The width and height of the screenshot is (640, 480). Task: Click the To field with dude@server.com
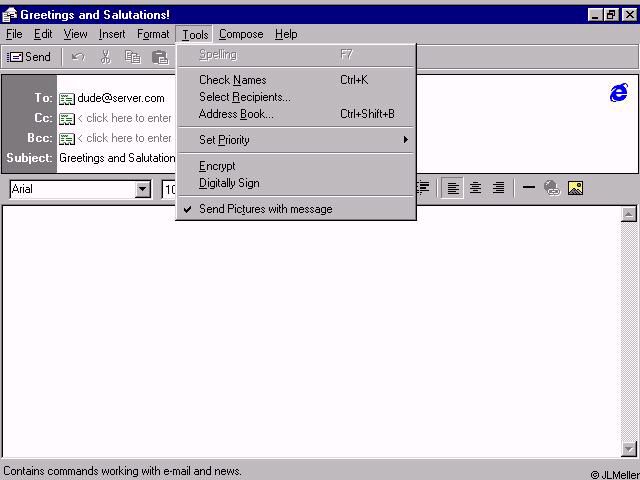tap(121, 98)
